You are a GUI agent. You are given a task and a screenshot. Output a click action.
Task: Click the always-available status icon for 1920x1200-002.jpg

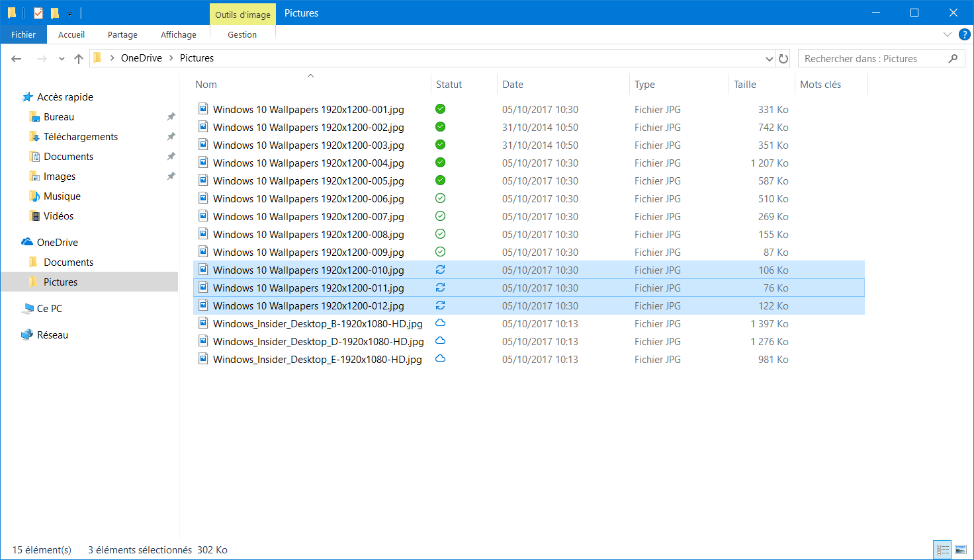point(440,127)
